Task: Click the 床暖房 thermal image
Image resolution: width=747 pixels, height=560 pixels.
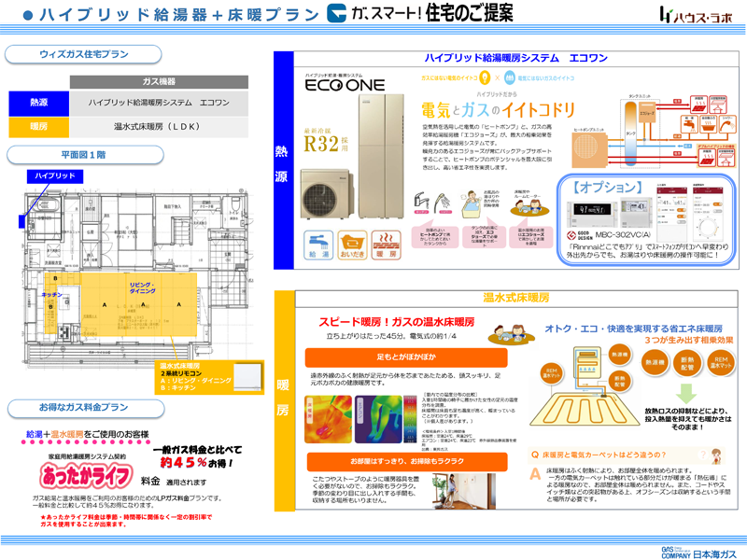Action: pos(329,419)
